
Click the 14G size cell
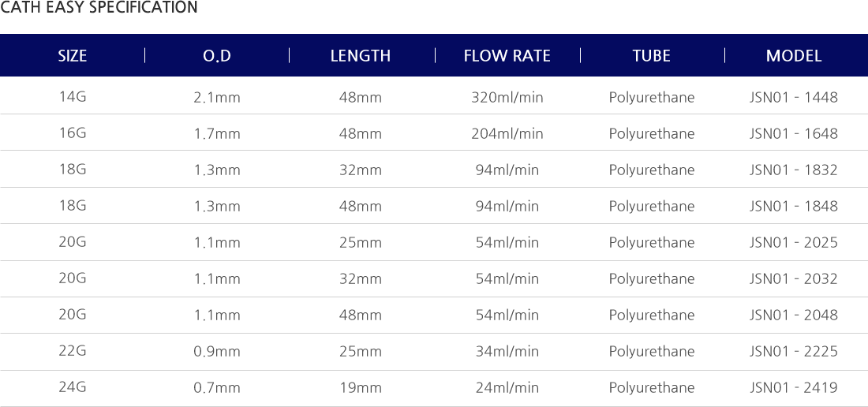click(73, 97)
